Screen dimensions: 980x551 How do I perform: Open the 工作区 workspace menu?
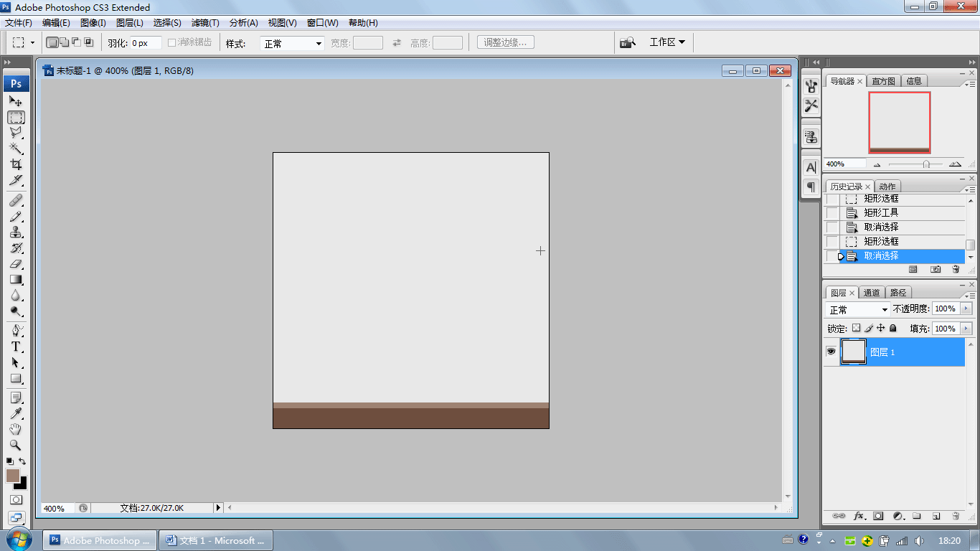667,42
